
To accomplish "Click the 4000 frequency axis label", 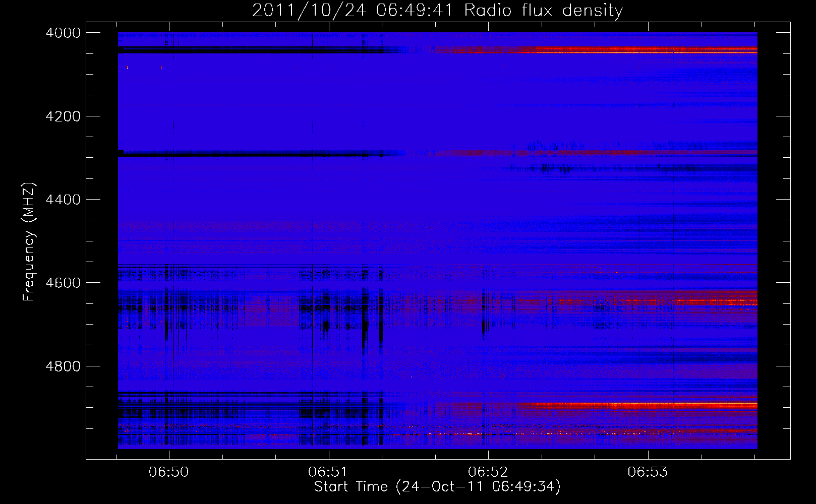I will point(63,33).
